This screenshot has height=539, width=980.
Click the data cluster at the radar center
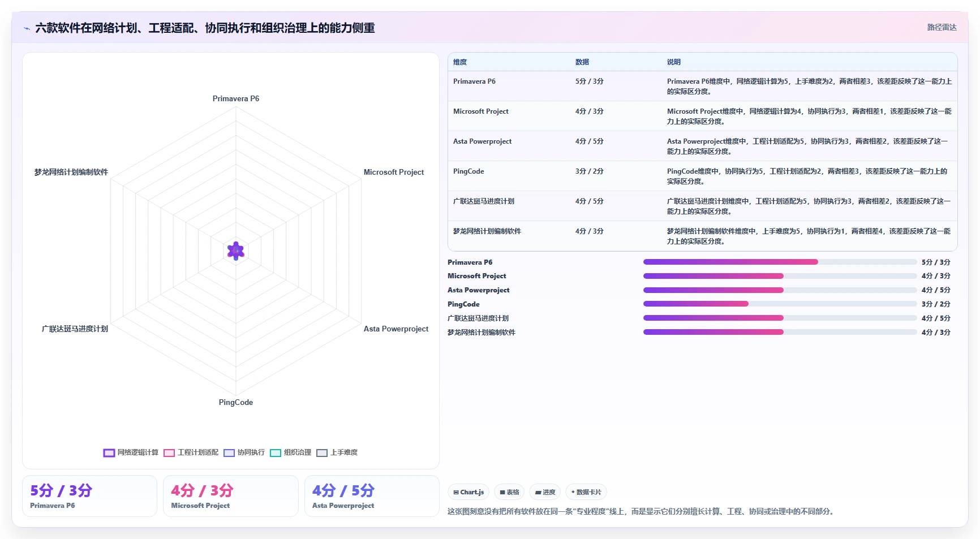[x=236, y=251]
